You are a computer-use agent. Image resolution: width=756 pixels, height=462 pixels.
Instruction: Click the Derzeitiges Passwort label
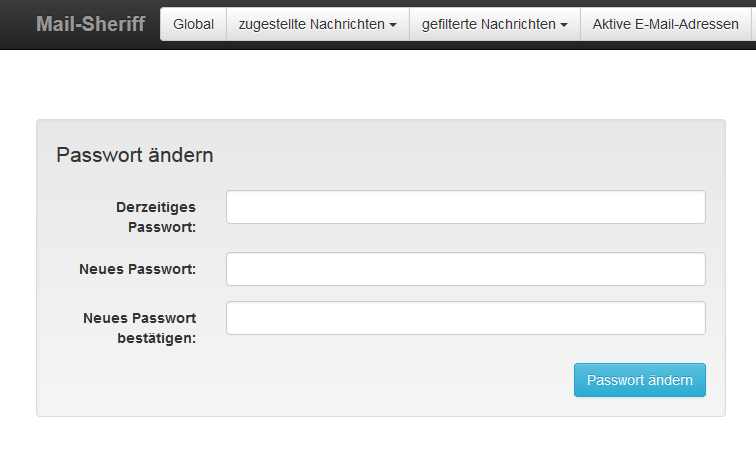pyautogui.click(x=156, y=217)
